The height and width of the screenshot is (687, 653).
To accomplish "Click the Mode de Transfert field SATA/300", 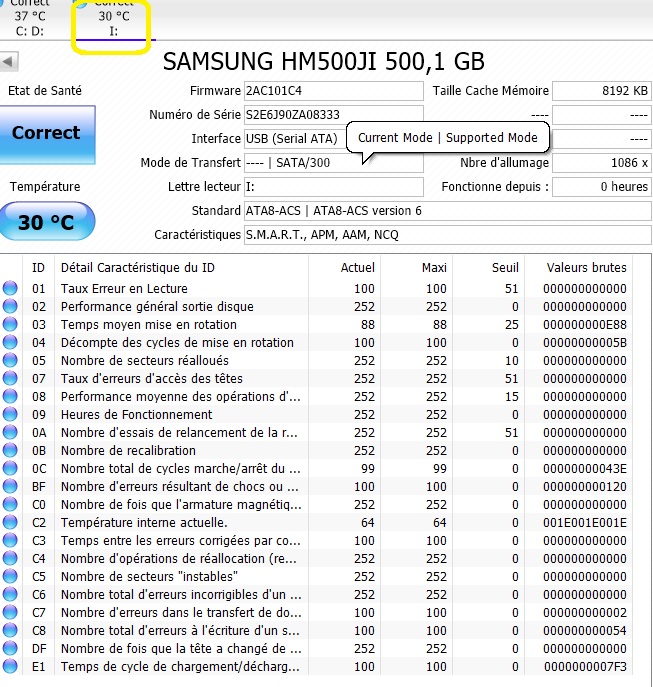I will pos(334,163).
